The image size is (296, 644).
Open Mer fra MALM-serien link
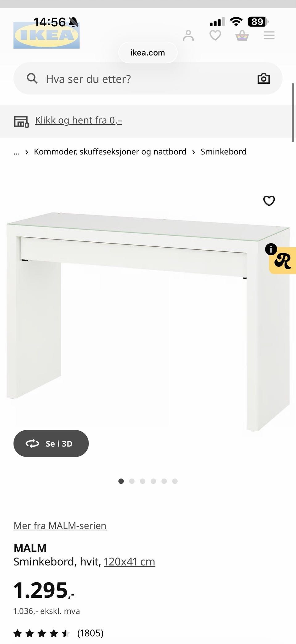(x=60, y=525)
